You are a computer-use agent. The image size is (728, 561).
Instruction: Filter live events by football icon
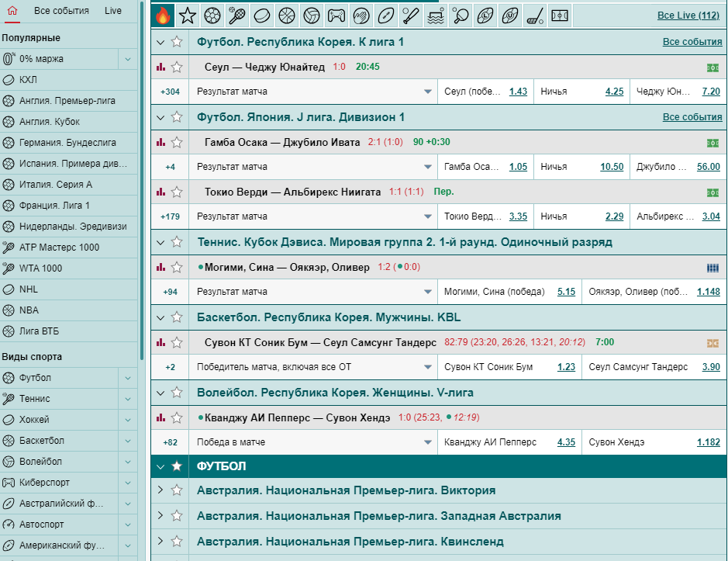(212, 16)
